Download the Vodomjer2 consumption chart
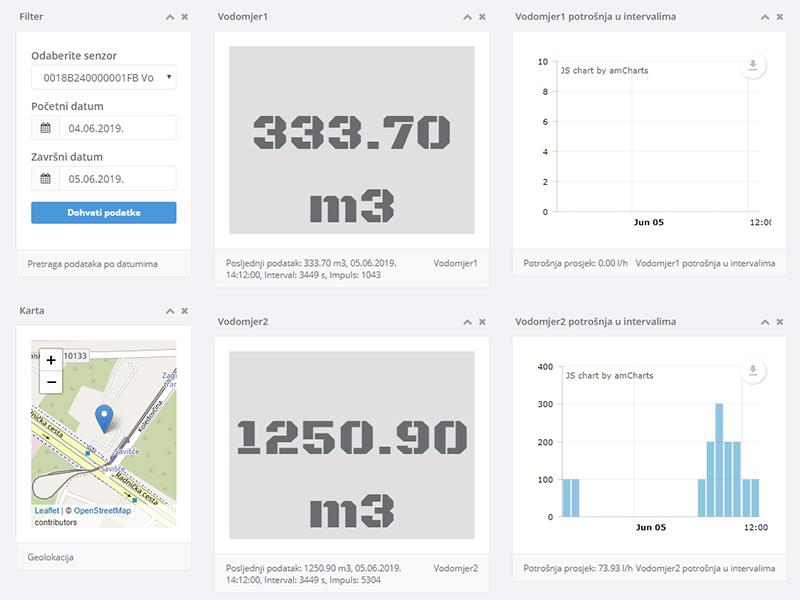Viewport: 800px width, 600px height. [753, 371]
